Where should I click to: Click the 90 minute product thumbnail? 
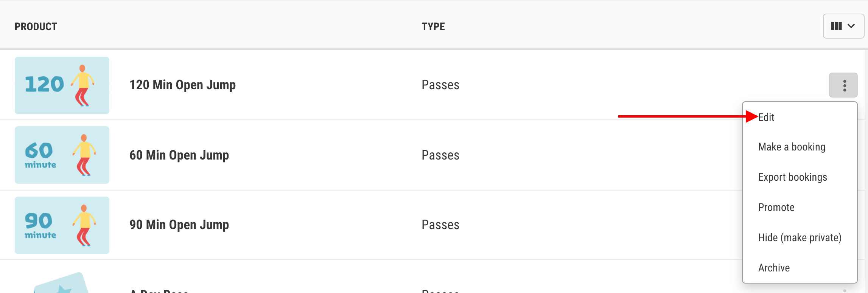[62, 225]
